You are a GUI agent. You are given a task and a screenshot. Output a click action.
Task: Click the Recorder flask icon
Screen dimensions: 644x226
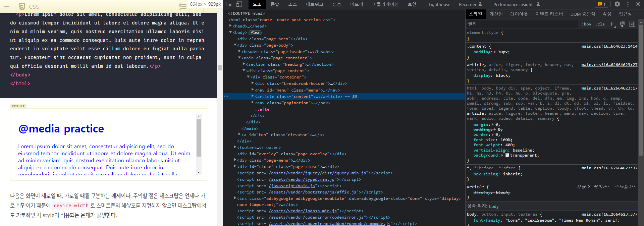click(480, 4)
